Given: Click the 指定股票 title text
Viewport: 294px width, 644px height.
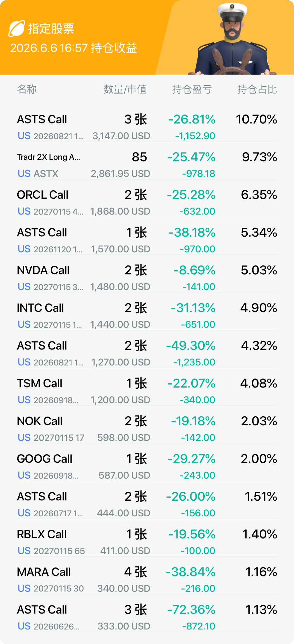Looking at the screenshot, I should (x=51, y=29).
